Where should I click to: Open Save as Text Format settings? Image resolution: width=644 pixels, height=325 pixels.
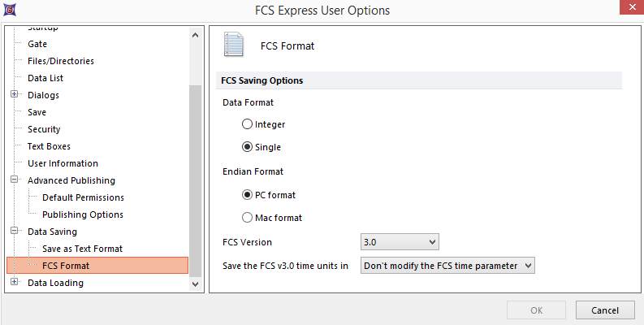(82, 249)
